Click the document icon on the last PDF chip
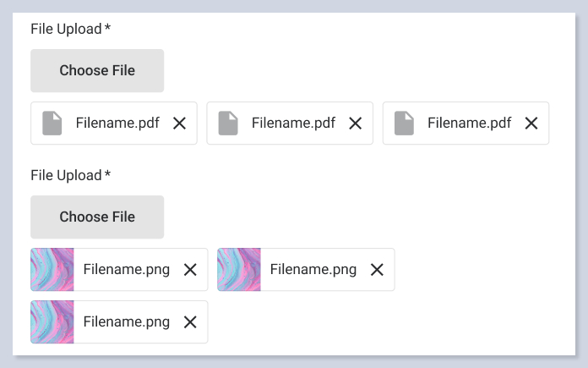 click(x=405, y=124)
